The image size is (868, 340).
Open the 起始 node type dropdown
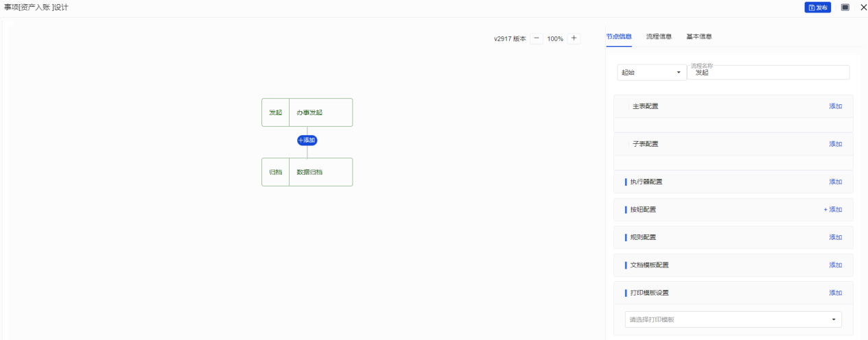click(x=651, y=73)
